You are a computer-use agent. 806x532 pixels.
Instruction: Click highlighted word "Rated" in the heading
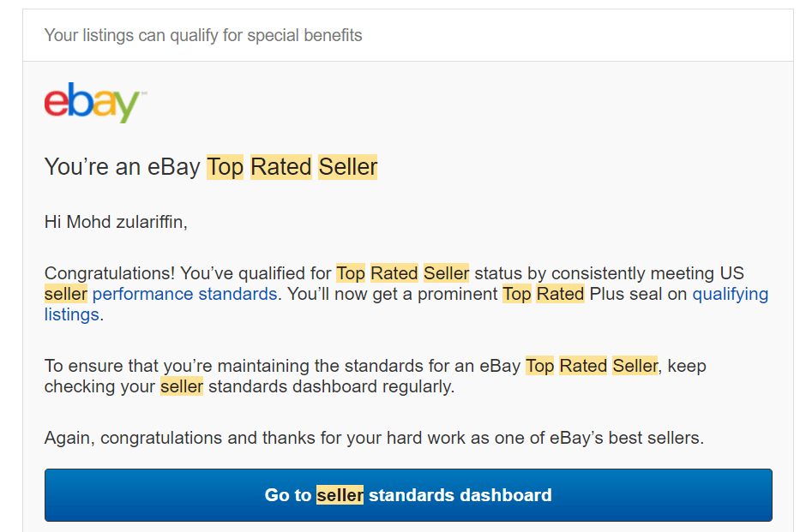pos(281,166)
